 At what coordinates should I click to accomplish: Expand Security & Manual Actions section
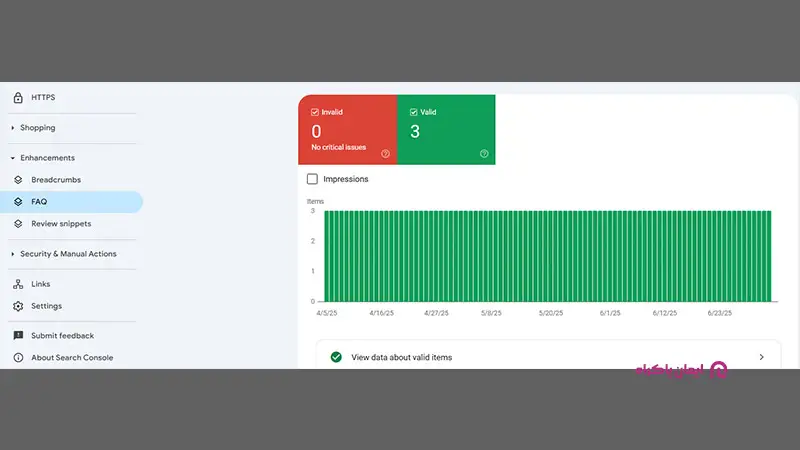coord(13,254)
